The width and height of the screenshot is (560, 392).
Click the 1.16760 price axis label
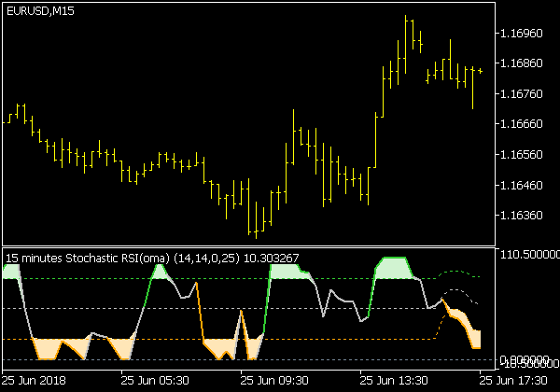[522, 94]
